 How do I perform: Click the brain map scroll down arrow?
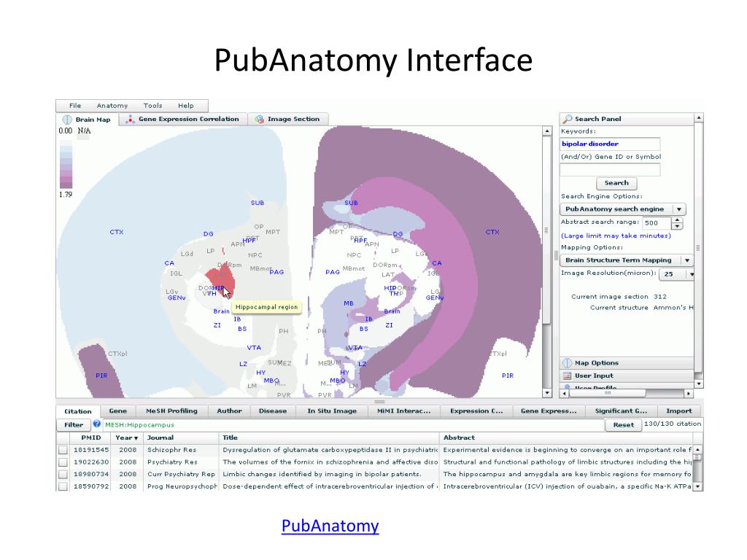[547, 393]
